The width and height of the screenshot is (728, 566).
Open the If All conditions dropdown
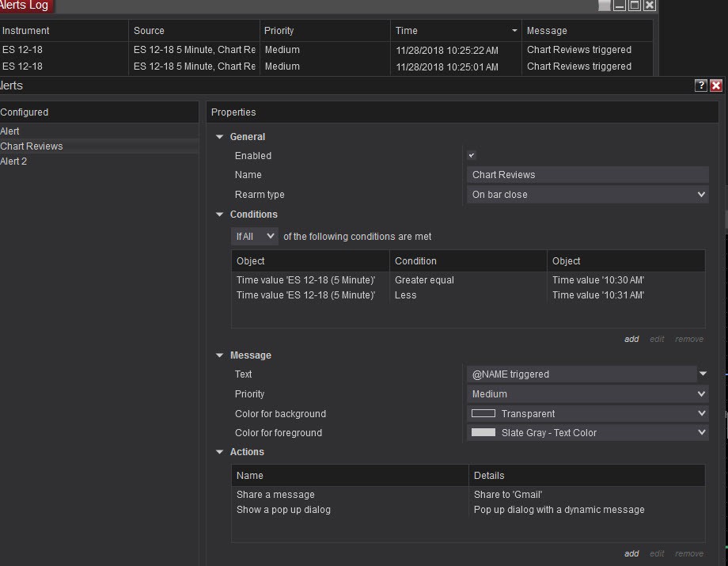[x=255, y=237]
